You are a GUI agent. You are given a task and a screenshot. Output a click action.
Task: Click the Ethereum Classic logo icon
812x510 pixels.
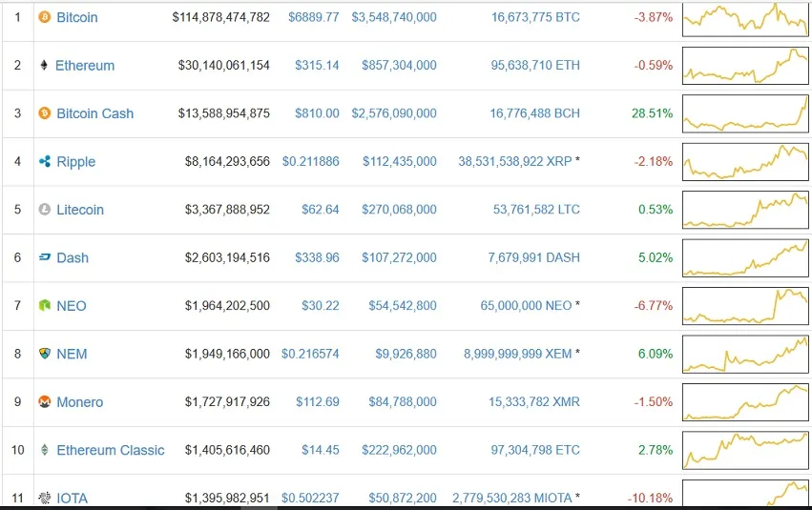click(45, 450)
